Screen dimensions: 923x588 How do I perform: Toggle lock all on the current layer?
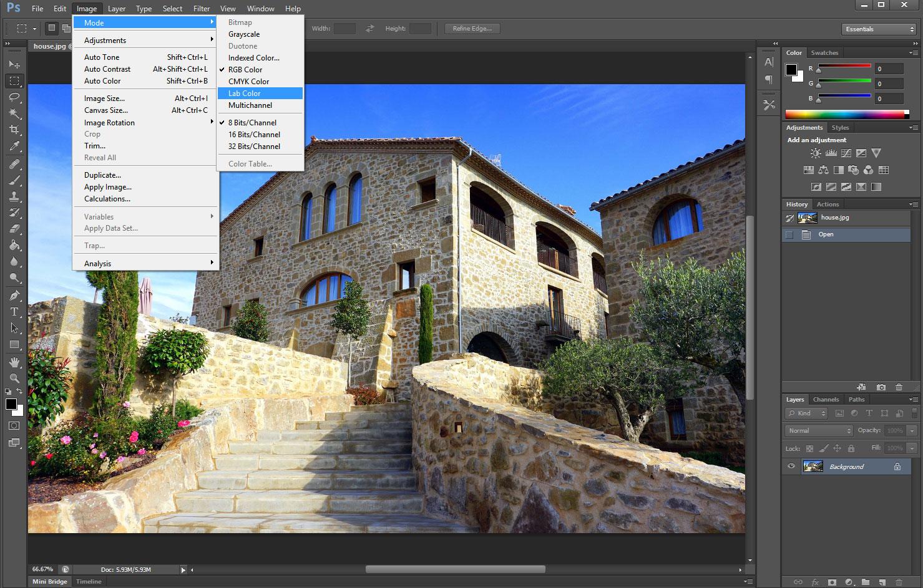click(851, 448)
